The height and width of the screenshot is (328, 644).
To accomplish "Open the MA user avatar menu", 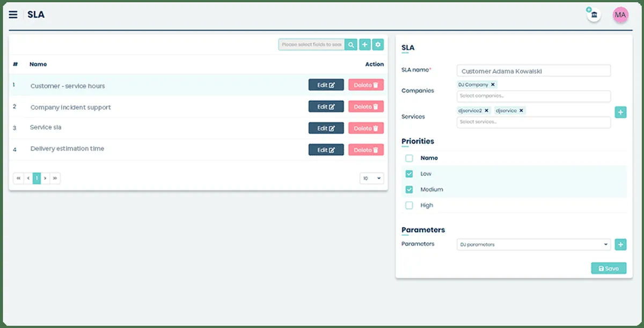I will pyautogui.click(x=620, y=15).
